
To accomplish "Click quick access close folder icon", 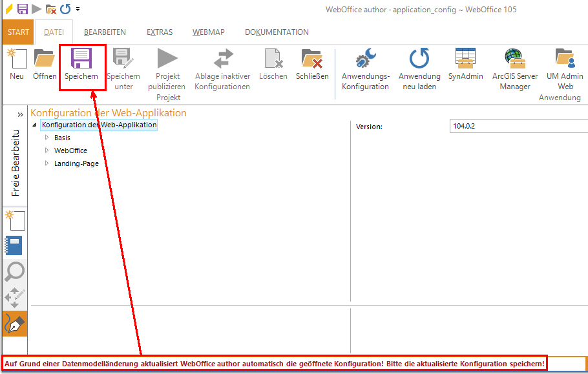I will (50, 8).
